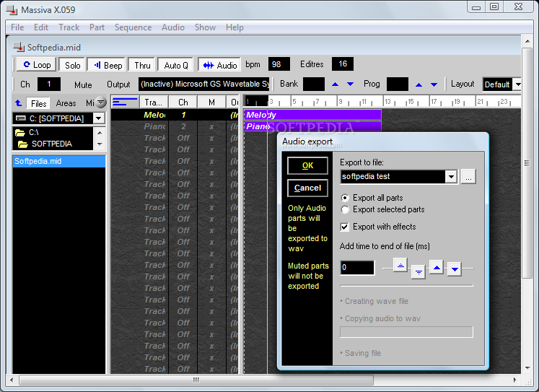Decrease Prog with blue down arrow
This screenshot has width=539, height=392.
click(434, 84)
